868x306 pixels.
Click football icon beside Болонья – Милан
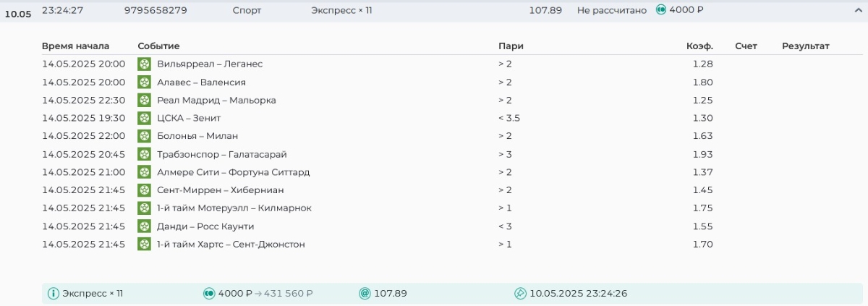pyautogui.click(x=144, y=136)
